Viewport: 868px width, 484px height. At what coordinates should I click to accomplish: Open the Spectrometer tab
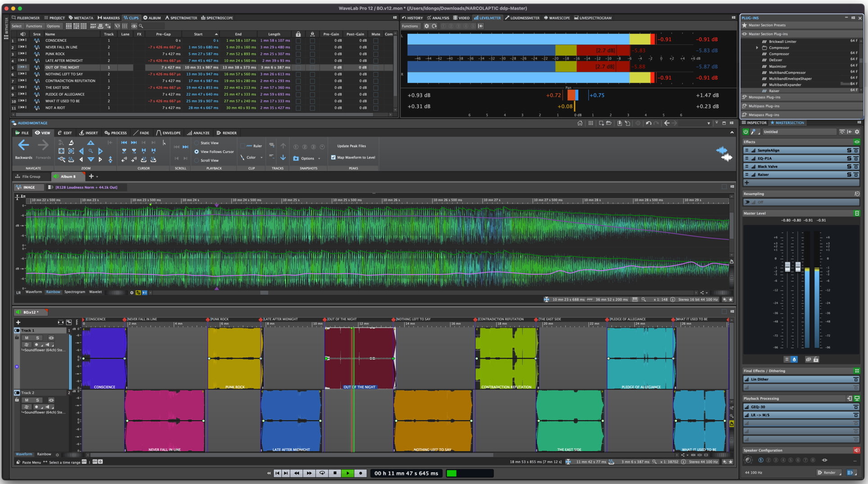pyautogui.click(x=181, y=18)
